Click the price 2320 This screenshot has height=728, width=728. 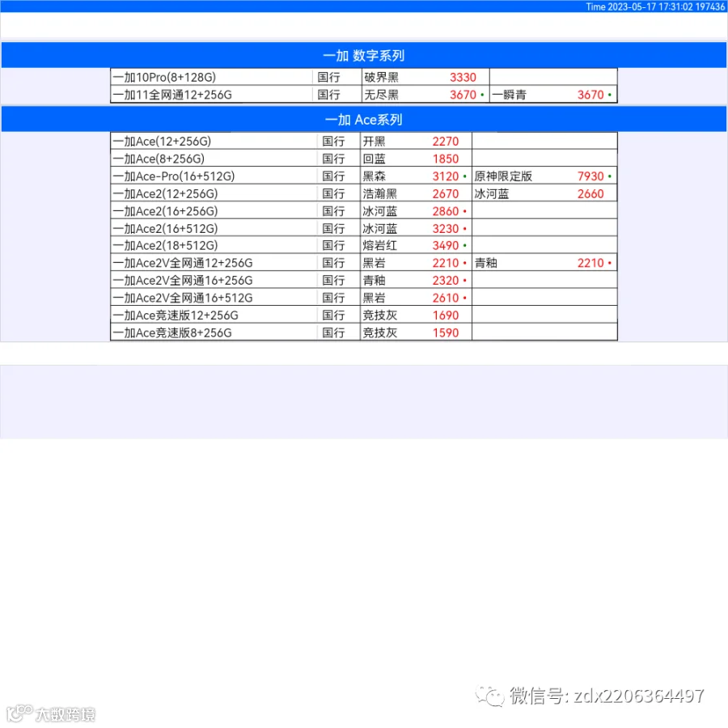pos(446,281)
